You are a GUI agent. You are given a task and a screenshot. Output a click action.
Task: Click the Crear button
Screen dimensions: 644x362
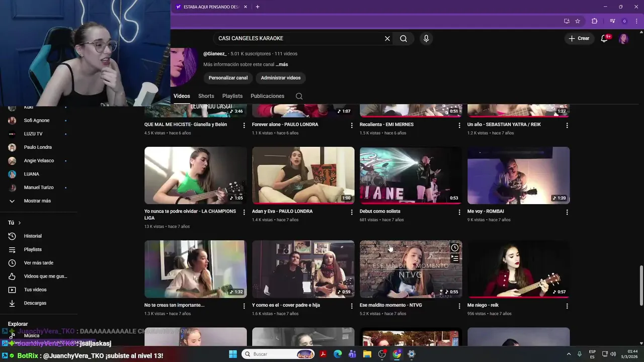point(579,39)
